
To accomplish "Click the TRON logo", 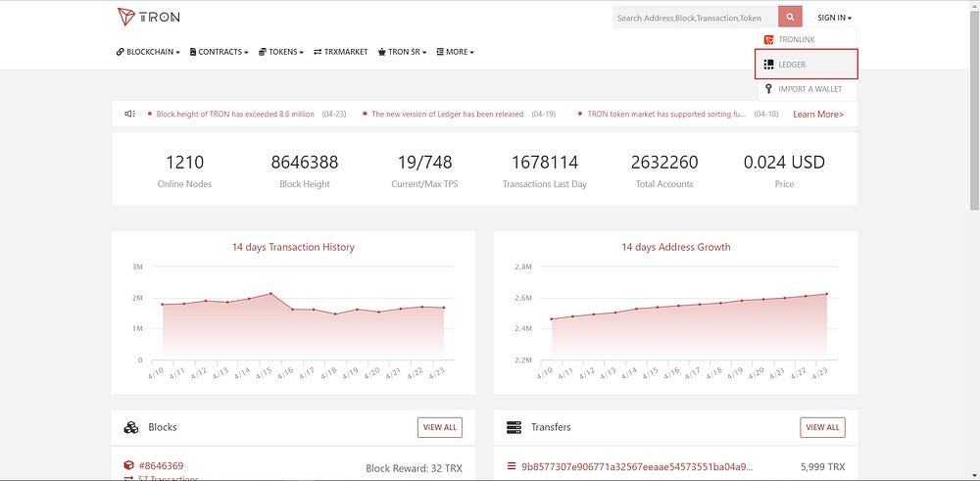I will pos(149,17).
